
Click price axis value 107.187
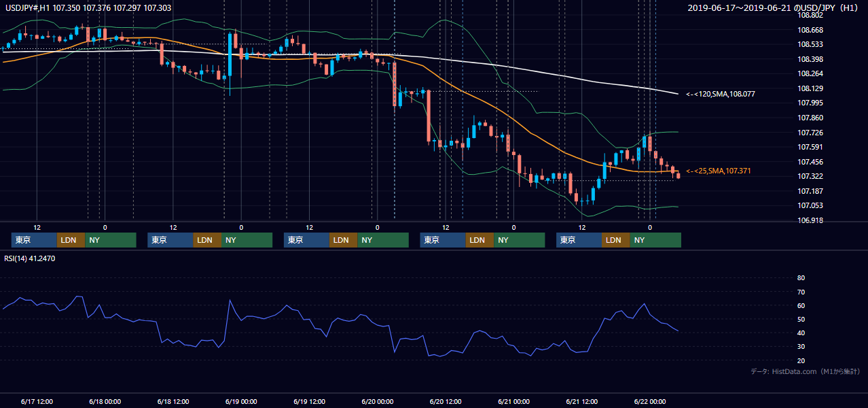[810, 191]
